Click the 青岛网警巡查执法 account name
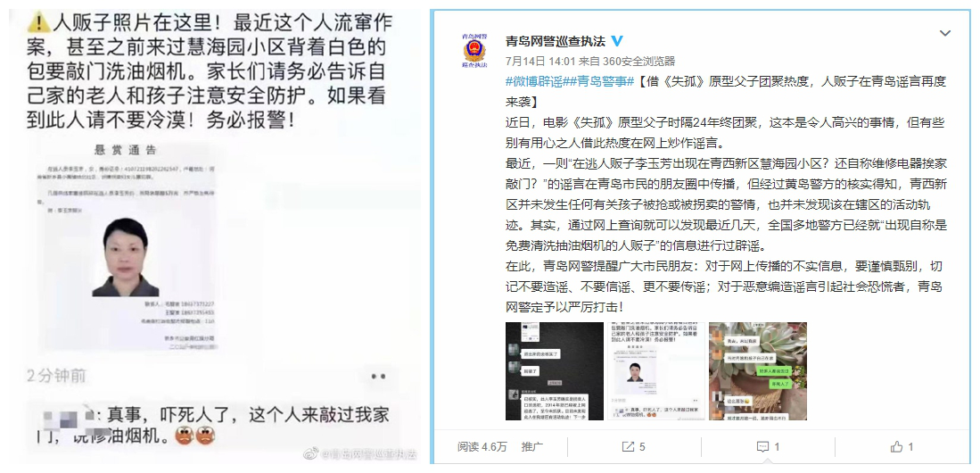 [x=555, y=42]
